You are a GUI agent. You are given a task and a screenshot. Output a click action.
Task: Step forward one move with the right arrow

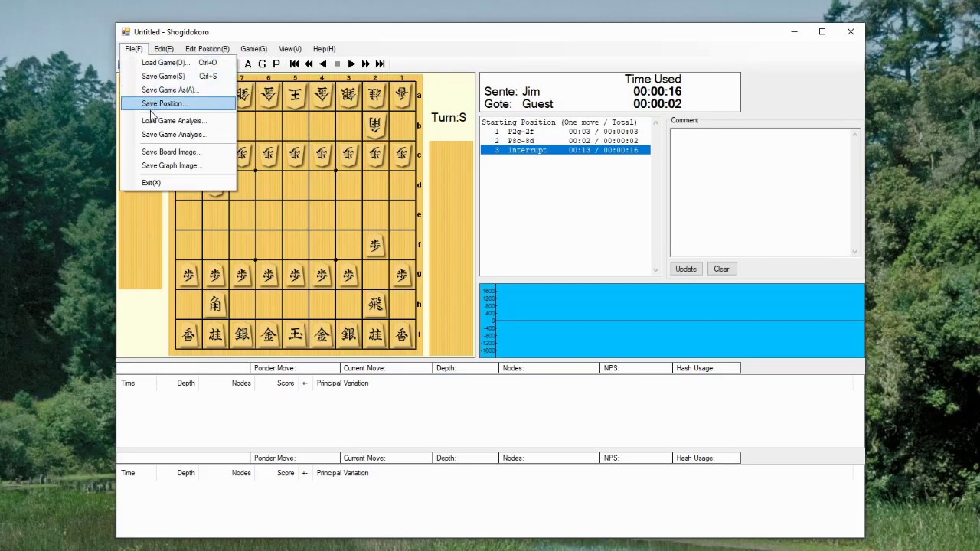point(351,64)
